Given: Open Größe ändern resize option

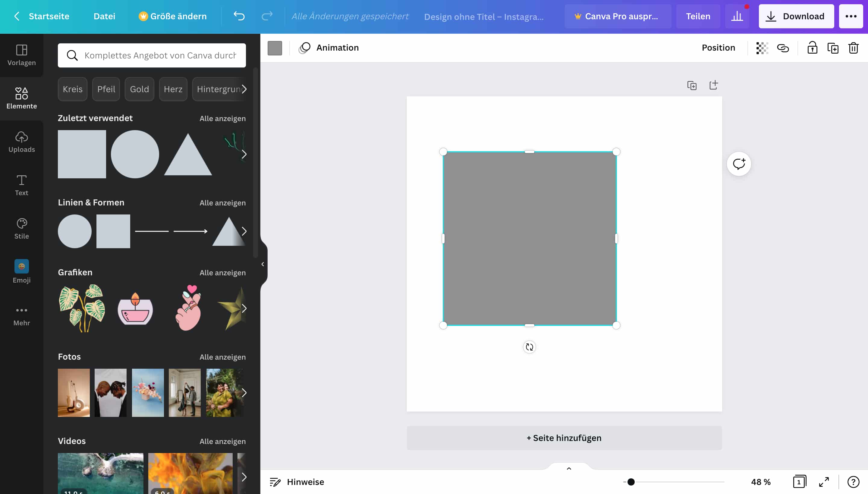Looking at the screenshot, I should (x=172, y=16).
